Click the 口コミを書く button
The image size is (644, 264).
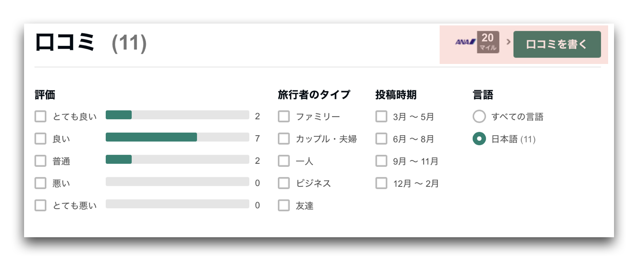[x=557, y=44]
